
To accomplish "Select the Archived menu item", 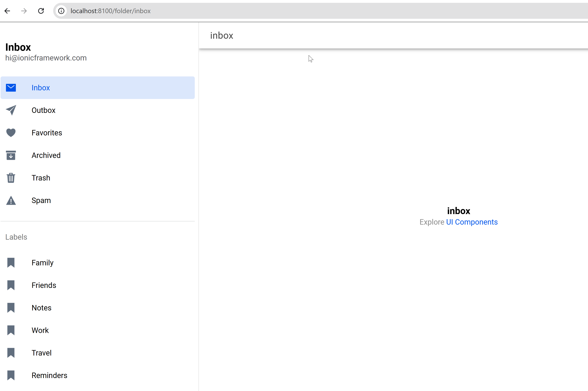I will pos(46,155).
